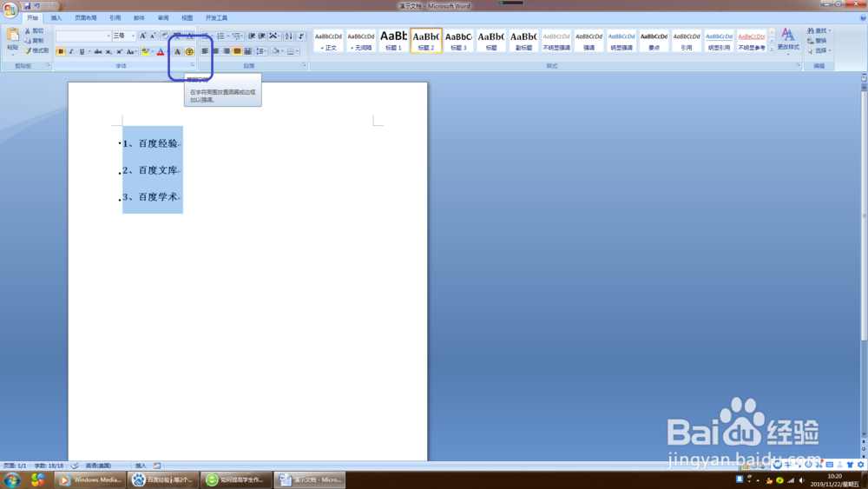Click the Windows Start button

12,479
